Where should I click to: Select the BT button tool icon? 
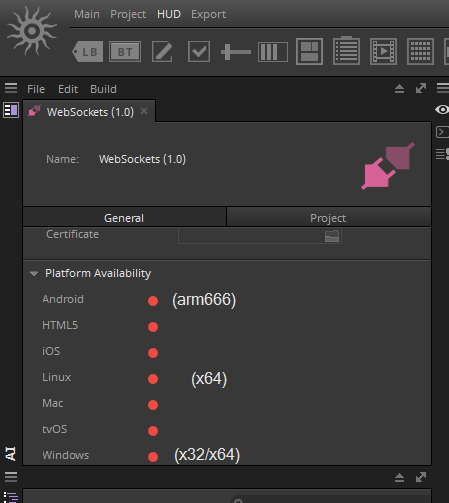pos(125,52)
